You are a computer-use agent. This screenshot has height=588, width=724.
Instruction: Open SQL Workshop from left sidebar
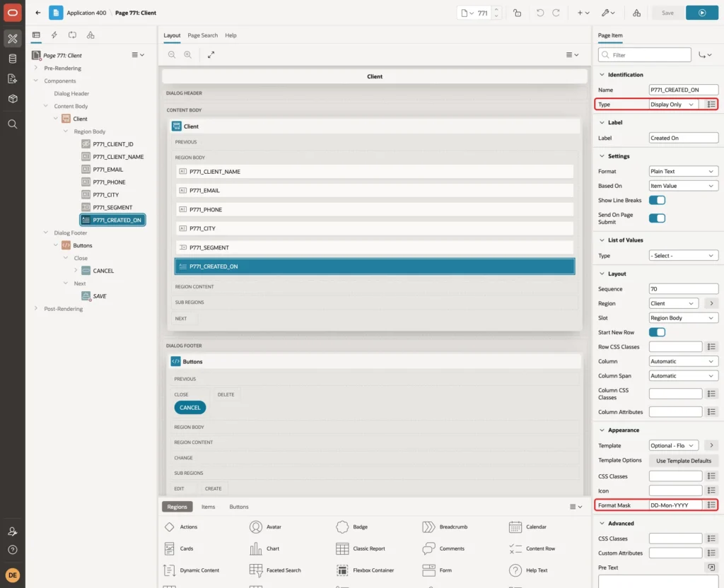[13, 59]
